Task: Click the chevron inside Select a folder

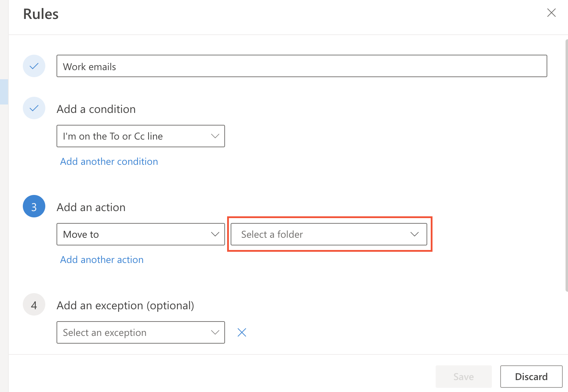Action: coord(414,234)
